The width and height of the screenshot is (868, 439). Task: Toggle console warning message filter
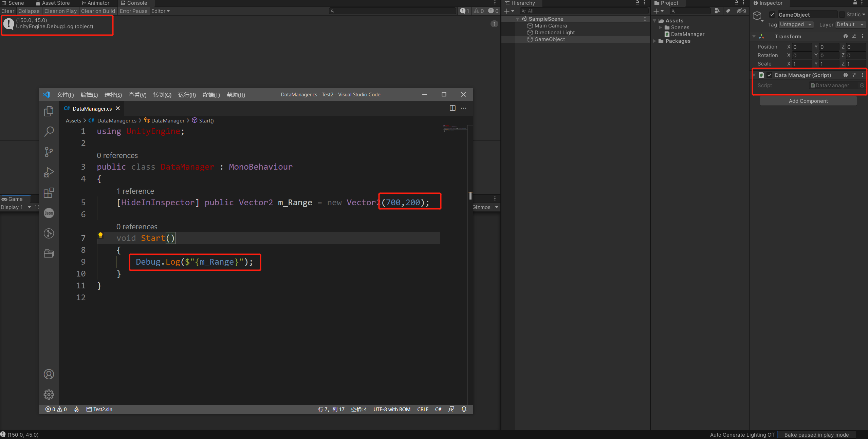[x=479, y=11]
